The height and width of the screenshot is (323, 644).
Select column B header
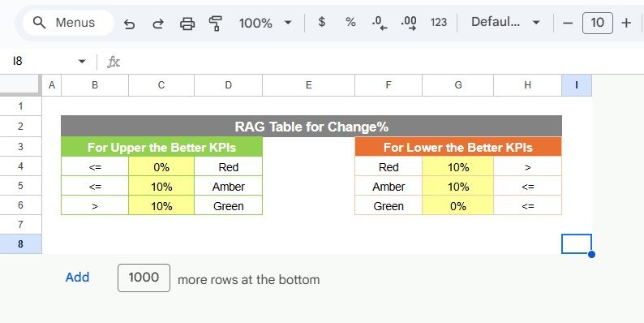click(95, 85)
